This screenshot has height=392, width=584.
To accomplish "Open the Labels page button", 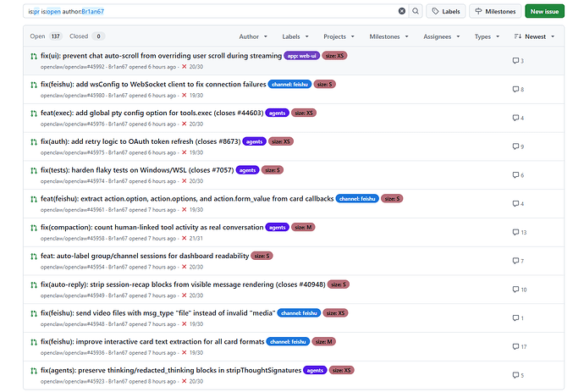I will (x=446, y=11).
